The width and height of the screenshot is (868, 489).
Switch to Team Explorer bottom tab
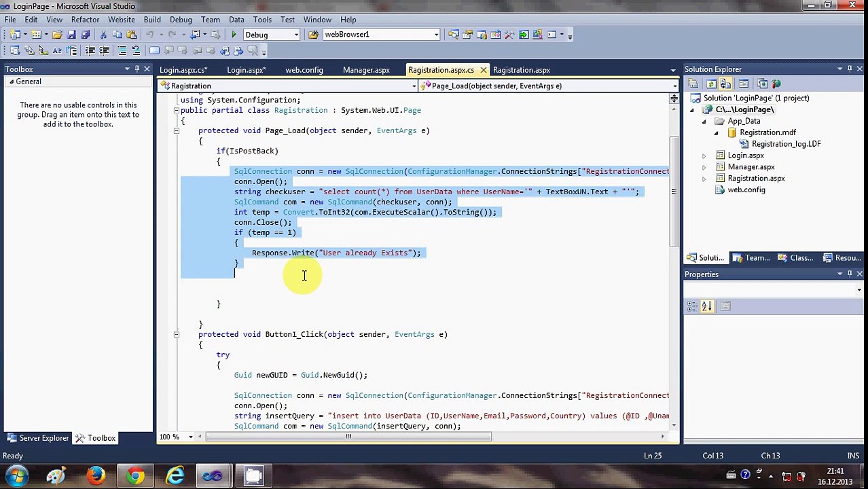coord(751,258)
